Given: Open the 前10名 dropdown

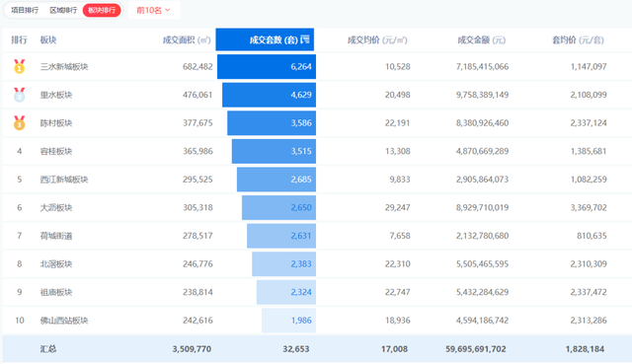Looking at the screenshot, I should 154,10.
